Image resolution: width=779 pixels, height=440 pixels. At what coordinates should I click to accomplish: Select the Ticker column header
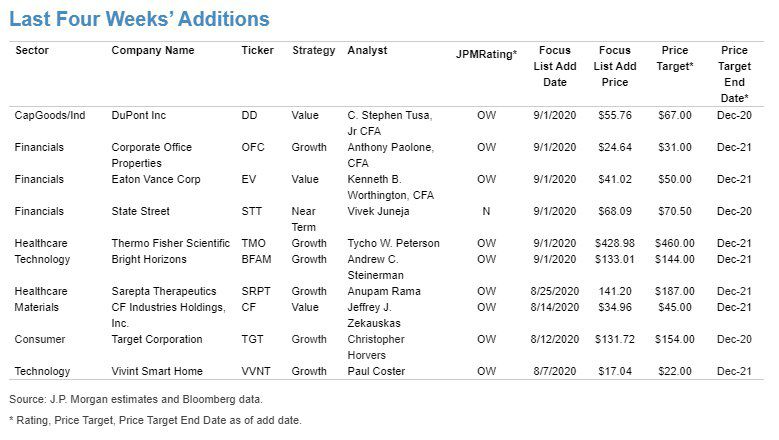tap(257, 51)
